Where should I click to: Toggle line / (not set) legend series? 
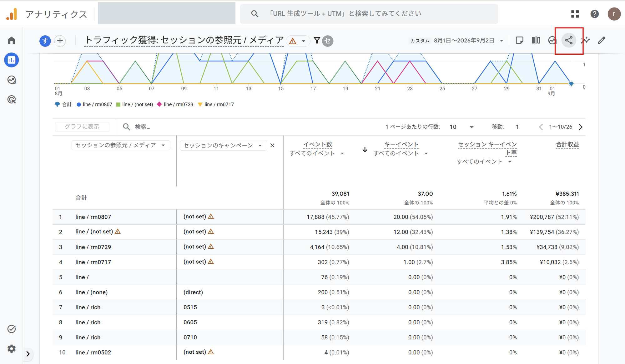[134, 104]
